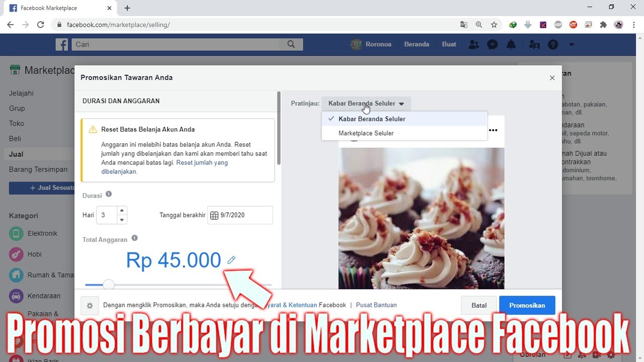The width and height of the screenshot is (644, 362).
Task: Click the warning icon in budget reset notice
Action: (93, 130)
